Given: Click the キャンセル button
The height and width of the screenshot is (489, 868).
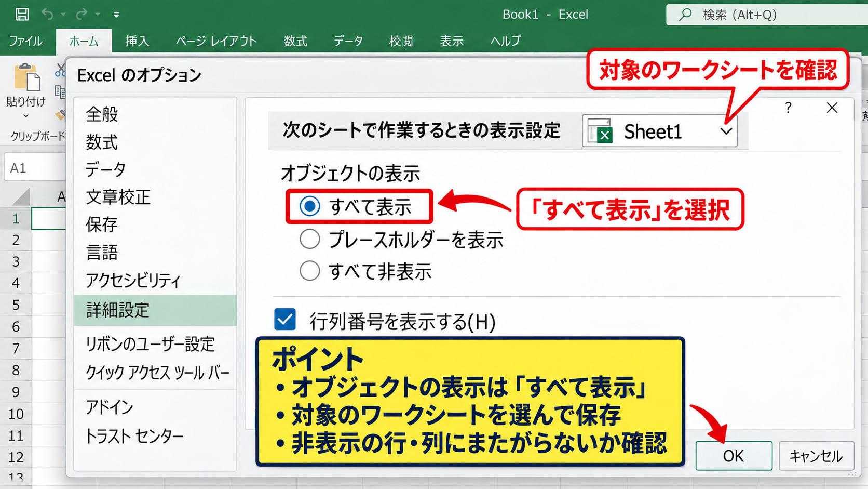Looking at the screenshot, I should tap(816, 456).
